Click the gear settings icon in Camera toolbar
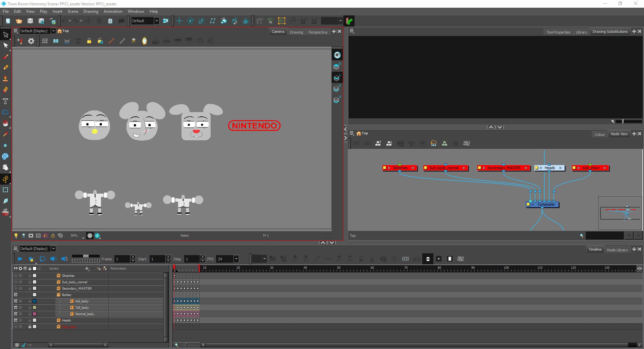This screenshot has height=349, width=644. (x=31, y=41)
